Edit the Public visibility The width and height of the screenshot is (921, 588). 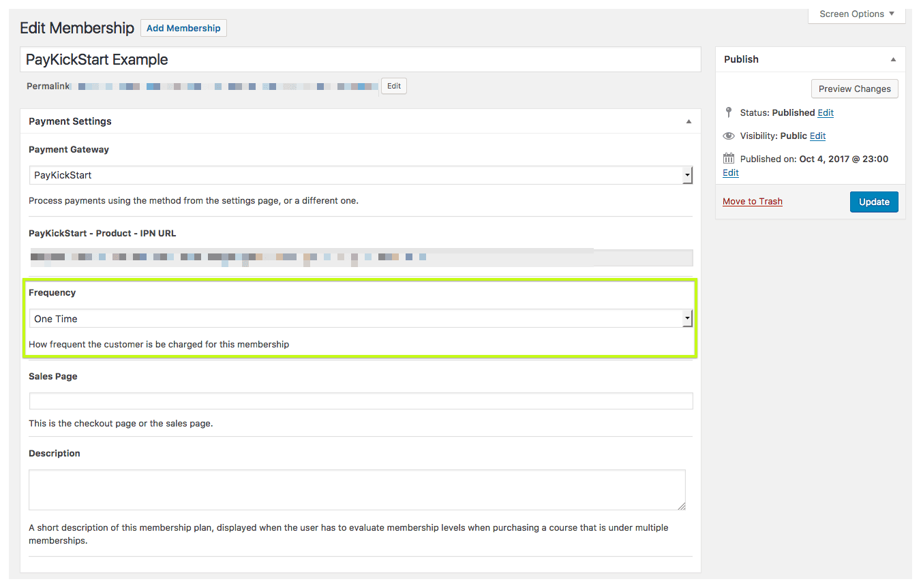(817, 136)
